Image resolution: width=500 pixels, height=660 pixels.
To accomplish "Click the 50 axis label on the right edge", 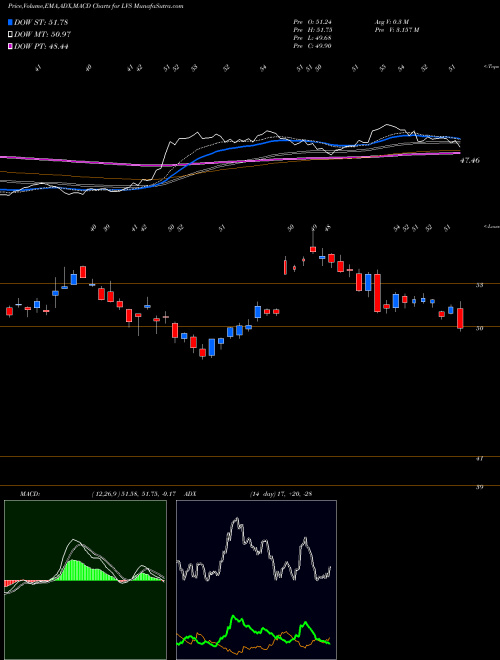I will 479,328.
